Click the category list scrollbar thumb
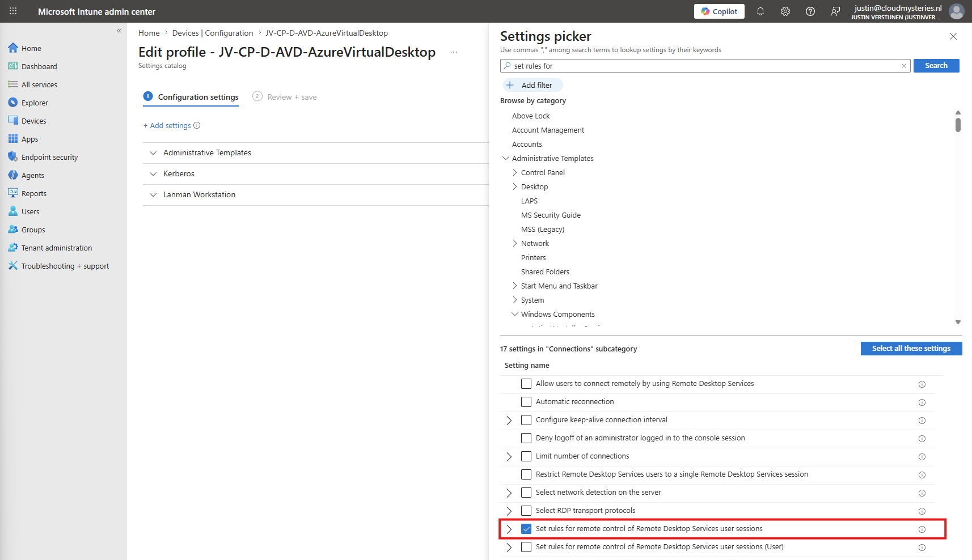 [958, 125]
